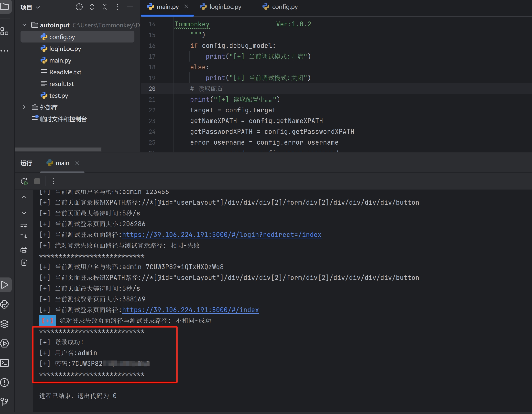Open run toolbar more-actions menu
Viewport: 532px width, 414px height.
point(53,181)
